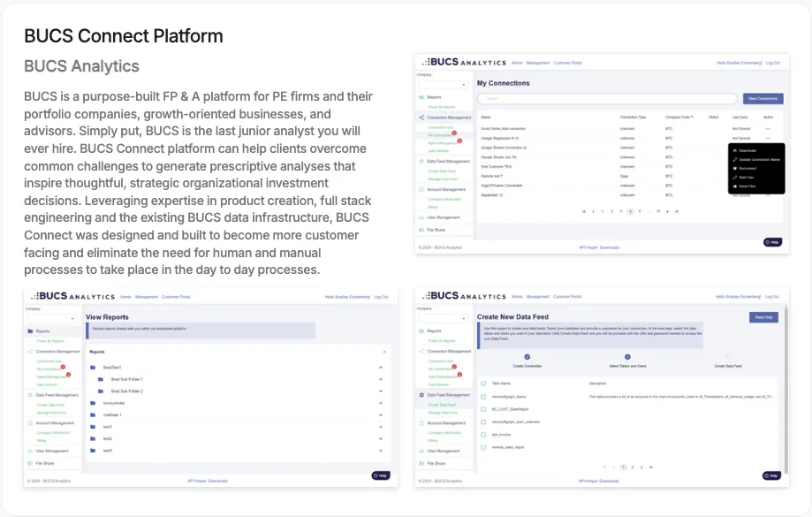Screen dimensions: 812x517
Task: Click the BradTest1 folder icon
Action: (x=93, y=368)
